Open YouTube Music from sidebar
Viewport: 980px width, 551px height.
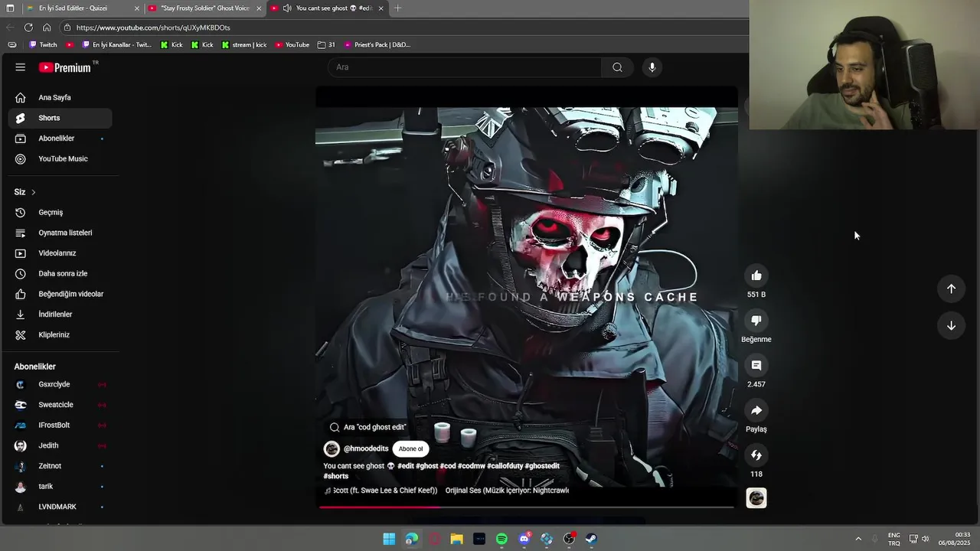[60, 159]
